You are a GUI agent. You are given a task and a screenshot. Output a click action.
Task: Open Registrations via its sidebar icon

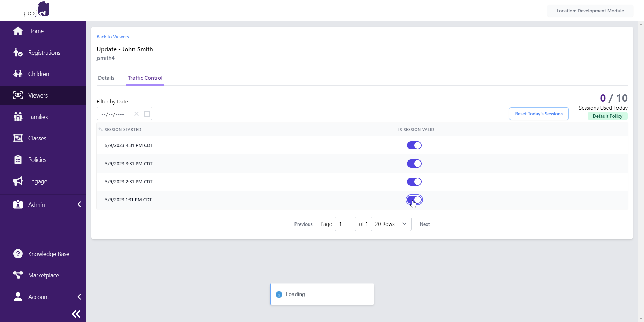click(18, 53)
